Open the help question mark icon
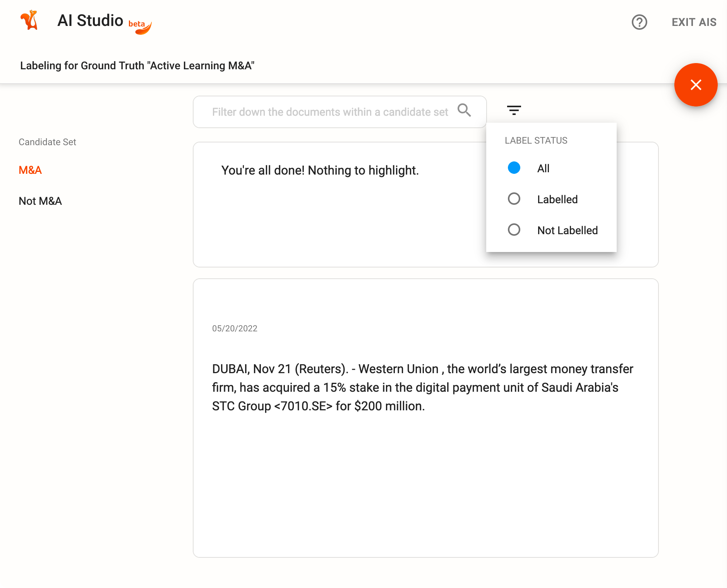Screen dimensions: 727x588 pyautogui.click(x=639, y=22)
